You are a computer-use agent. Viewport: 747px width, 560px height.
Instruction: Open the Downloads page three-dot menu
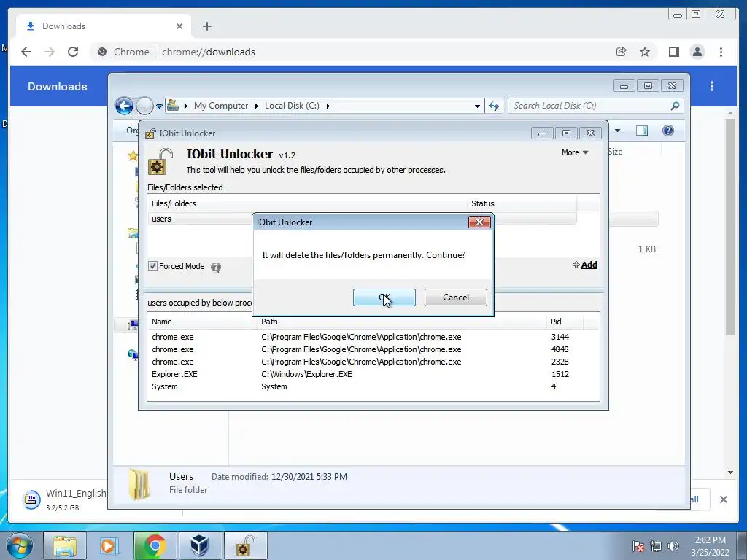tap(712, 86)
